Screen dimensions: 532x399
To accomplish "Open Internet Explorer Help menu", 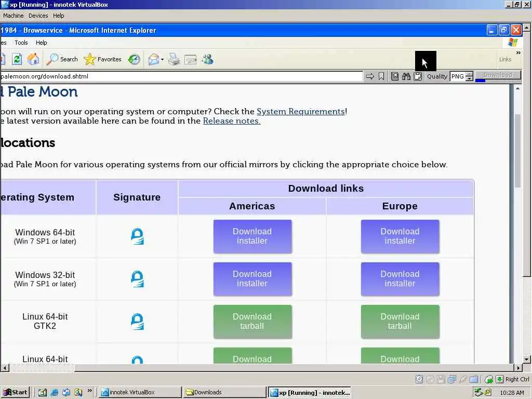I will coord(42,43).
